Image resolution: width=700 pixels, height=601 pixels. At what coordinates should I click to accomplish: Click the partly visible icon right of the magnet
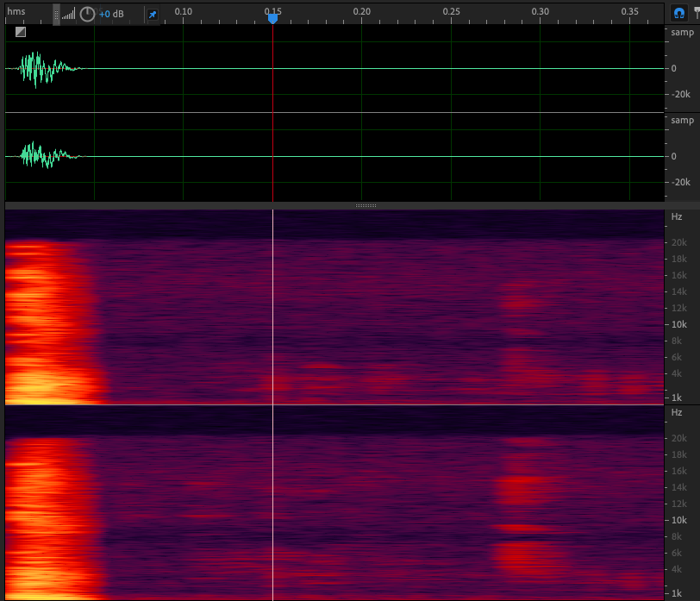click(x=695, y=14)
